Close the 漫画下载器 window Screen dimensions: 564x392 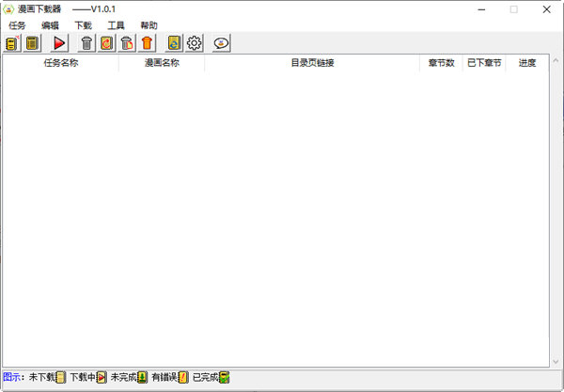coord(547,9)
